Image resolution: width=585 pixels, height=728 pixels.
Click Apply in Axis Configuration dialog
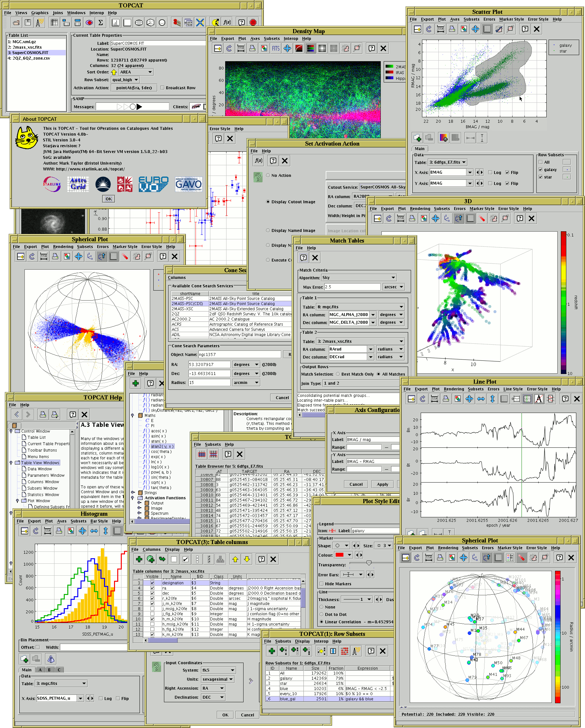[382, 484]
